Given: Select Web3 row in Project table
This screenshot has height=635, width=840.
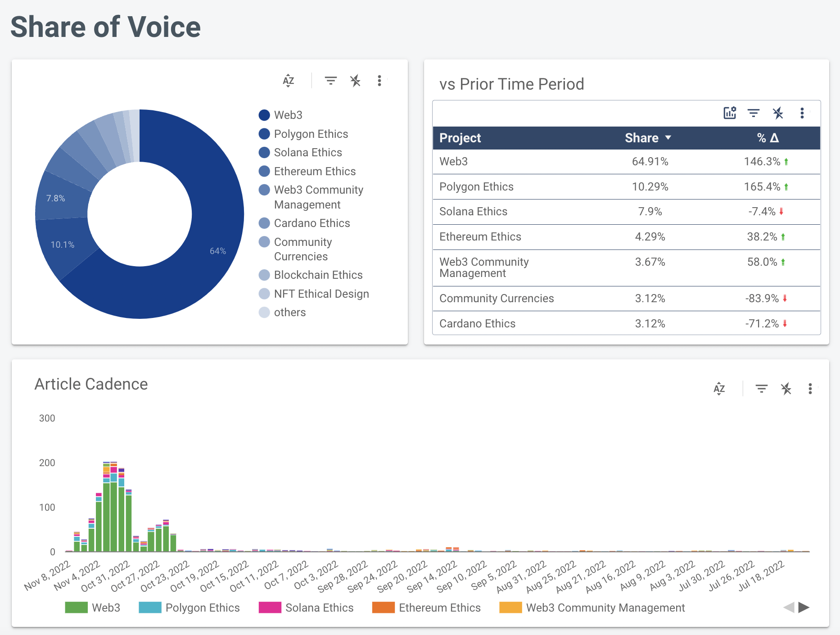Looking at the screenshot, I should [x=626, y=162].
